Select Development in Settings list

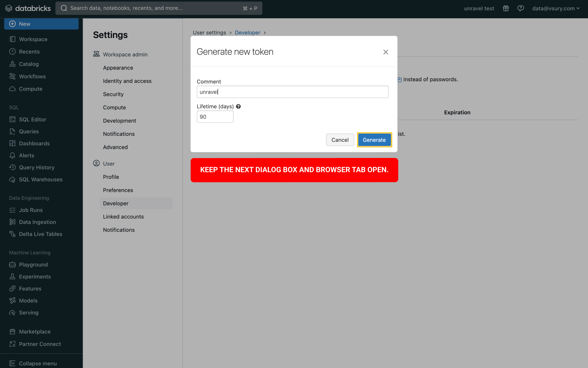click(x=119, y=121)
